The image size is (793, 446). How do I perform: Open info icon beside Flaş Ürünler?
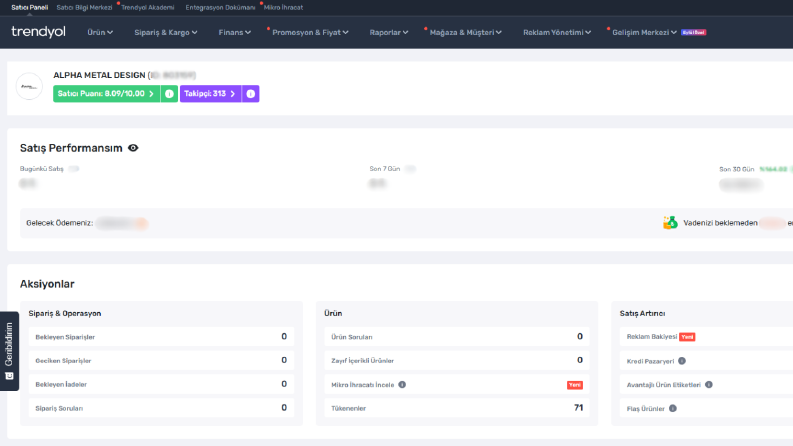coord(673,408)
